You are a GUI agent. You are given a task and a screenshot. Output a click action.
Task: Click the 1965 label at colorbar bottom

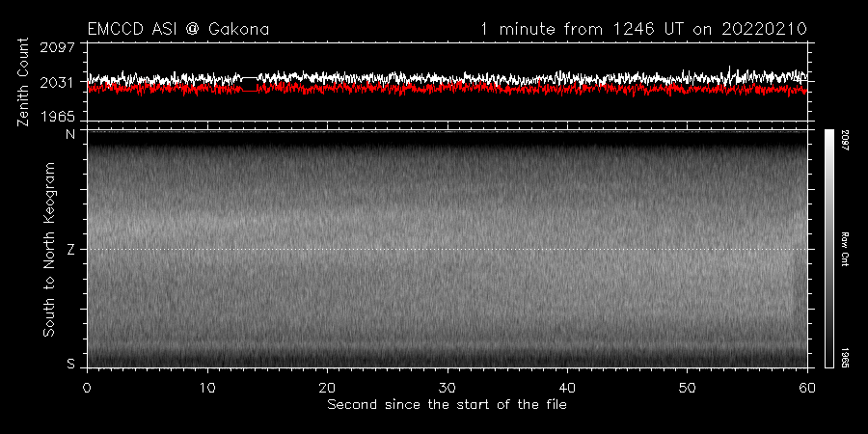click(847, 358)
